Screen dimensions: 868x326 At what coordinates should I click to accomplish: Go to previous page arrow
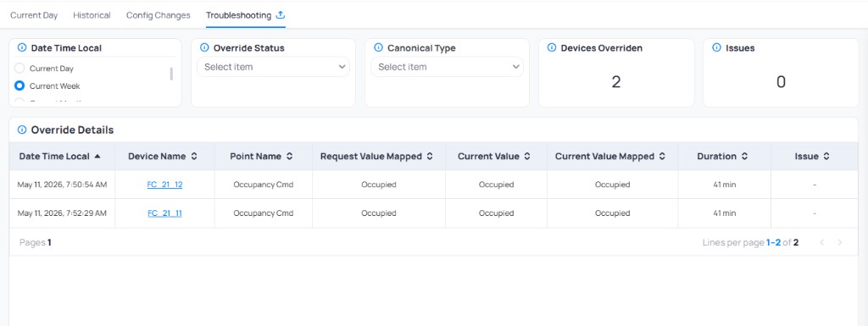pyautogui.click(x=822, y=242)
